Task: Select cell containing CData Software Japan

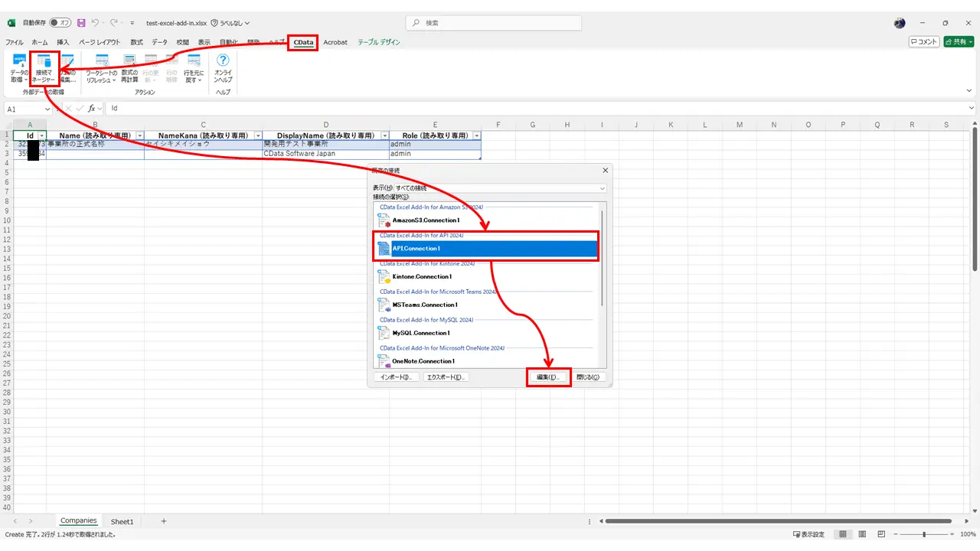Action: [x=326, y=154]
